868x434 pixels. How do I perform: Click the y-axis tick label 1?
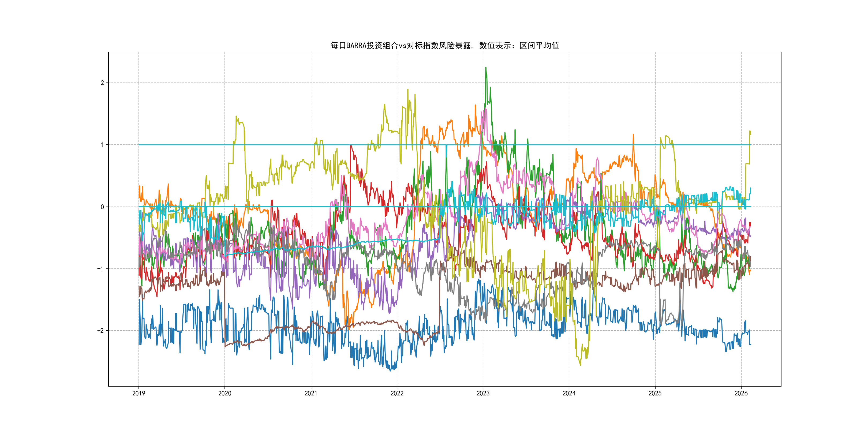[x=102, y=145]
